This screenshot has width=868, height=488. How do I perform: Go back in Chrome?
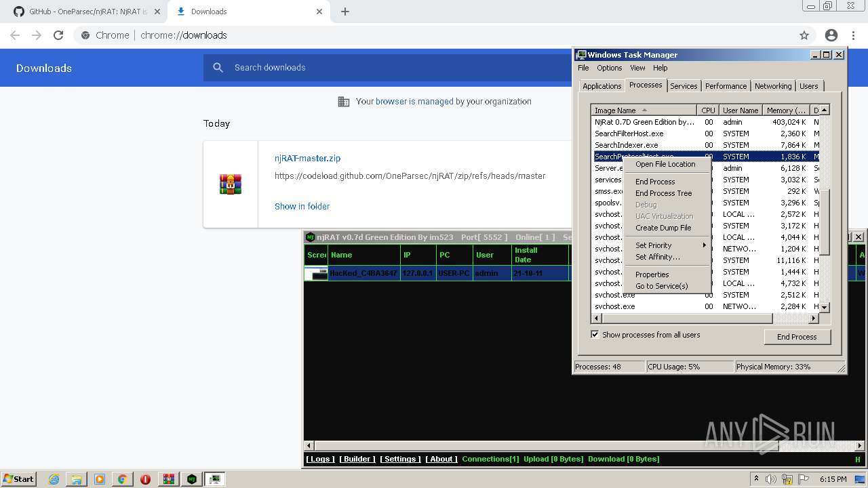[15, 35]
